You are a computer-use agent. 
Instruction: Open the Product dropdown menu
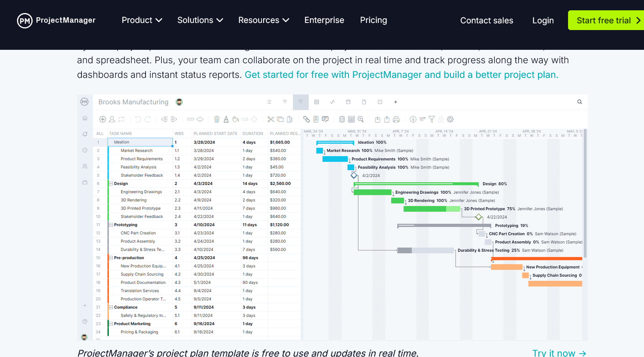pyautogui.click(x=142, y=20)
